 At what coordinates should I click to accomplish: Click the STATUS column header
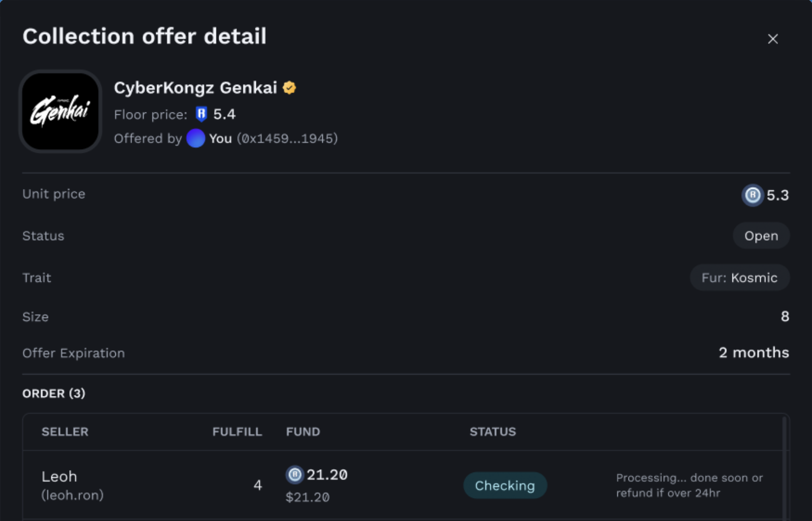493,432
